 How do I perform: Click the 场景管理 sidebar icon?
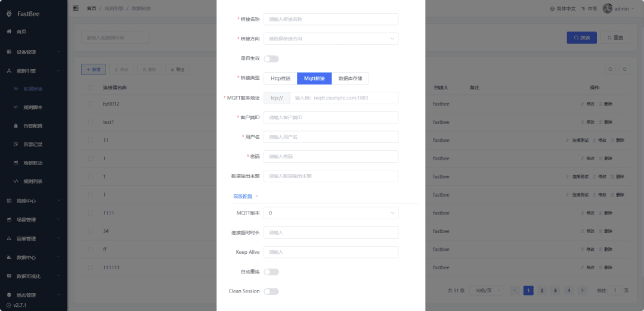pos(9,220)
